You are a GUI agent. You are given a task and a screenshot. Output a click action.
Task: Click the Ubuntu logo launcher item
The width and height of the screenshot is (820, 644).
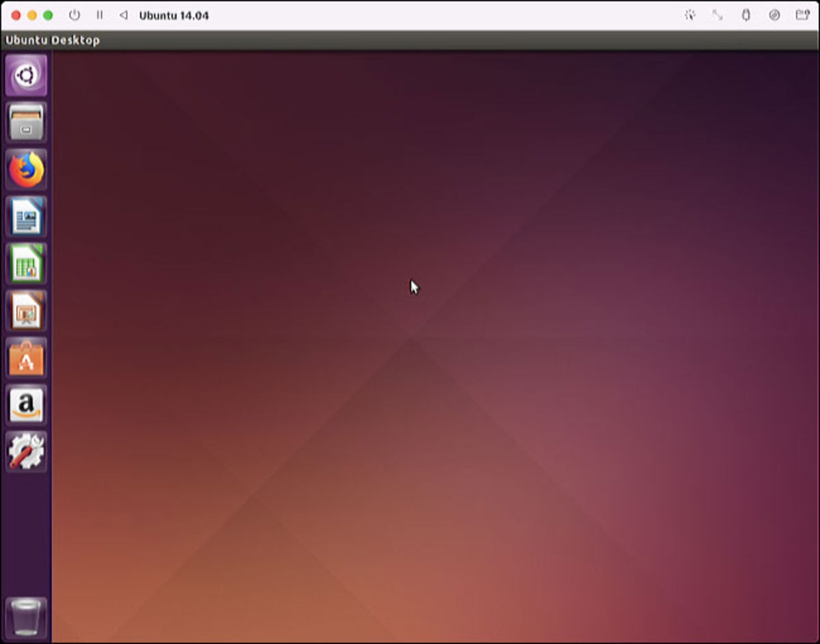point(25,76)
